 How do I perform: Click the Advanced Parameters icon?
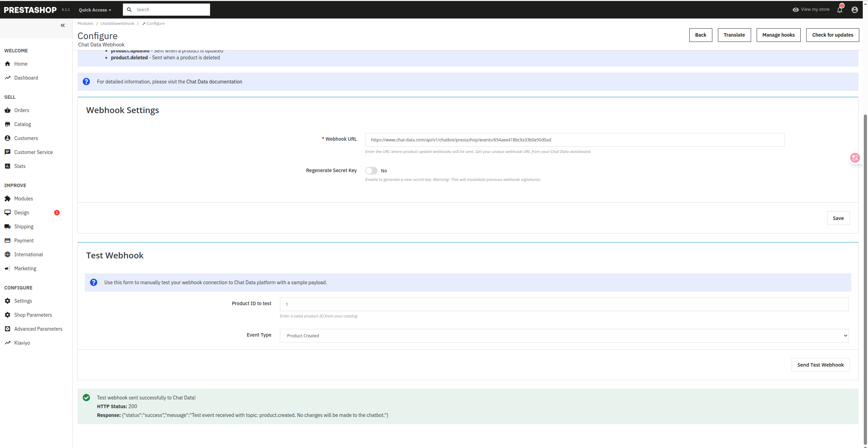pos(8,329)
